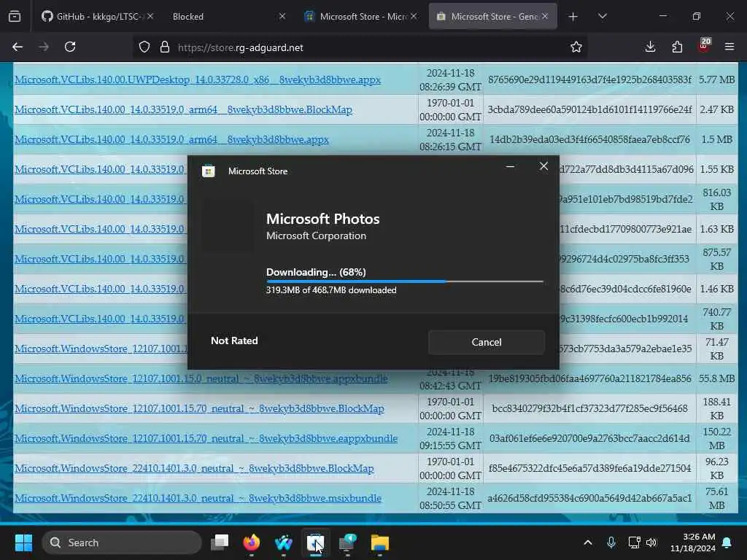Close the Microsoft Store dialog
This screenshot has width=747, height=560.
pos(543,167)
